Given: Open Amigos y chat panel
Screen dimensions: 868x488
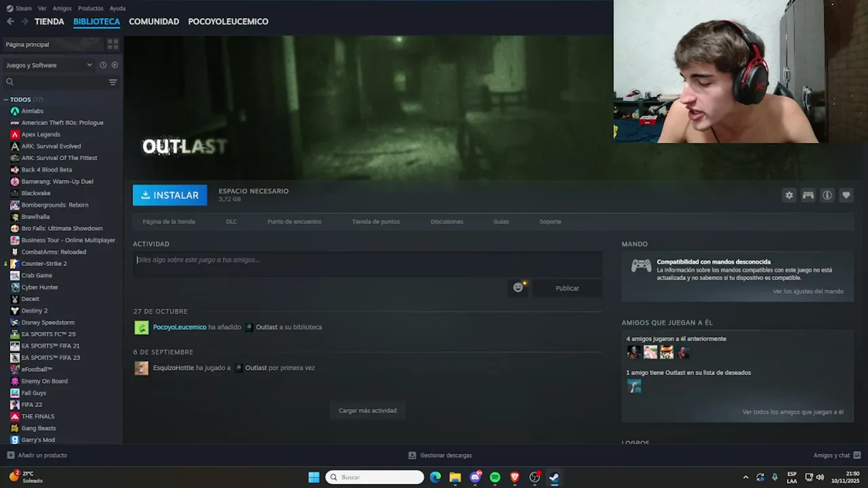Looking at the screenshot, I should [837, 455].
